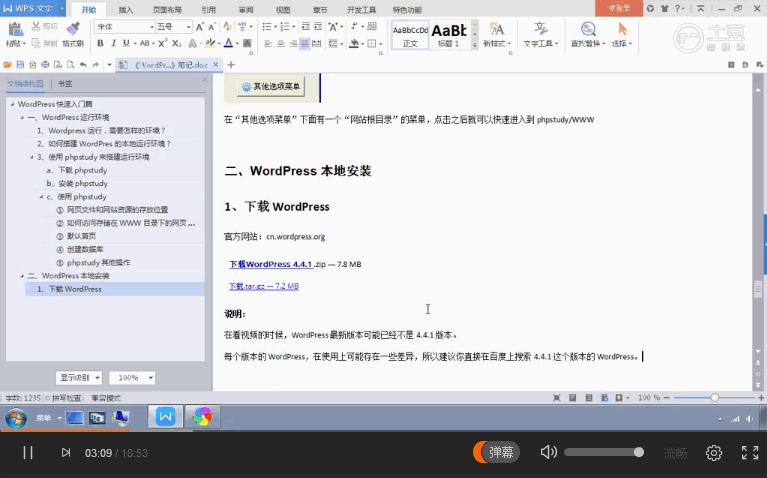Switch to the 开发工具 ribbon tab
This screenshot has height=478, width=767.
[x=361, y=10]
